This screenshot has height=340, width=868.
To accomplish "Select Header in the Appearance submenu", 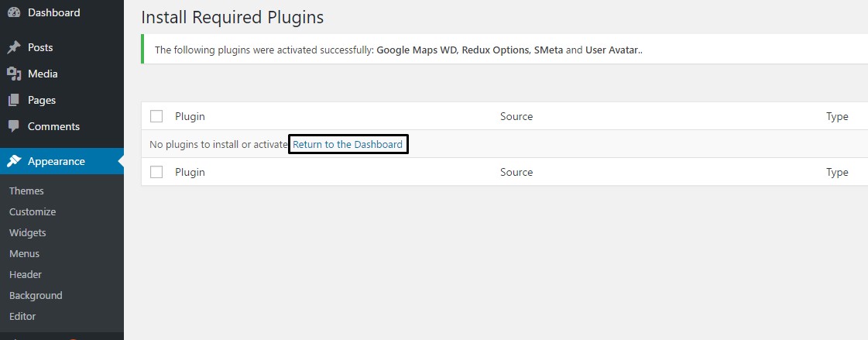I will coord(26,275).
